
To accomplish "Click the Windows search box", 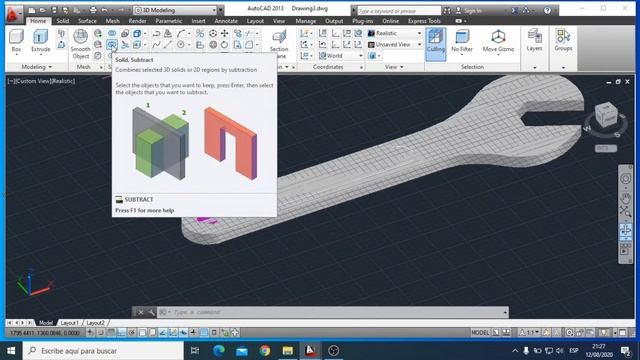I will click(x=103, y=351).
